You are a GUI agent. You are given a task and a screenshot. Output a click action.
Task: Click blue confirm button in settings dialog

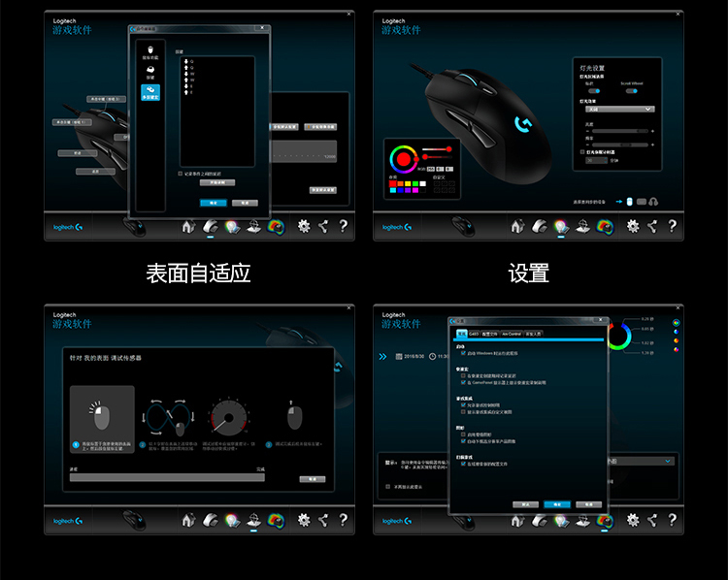point(557,504)
